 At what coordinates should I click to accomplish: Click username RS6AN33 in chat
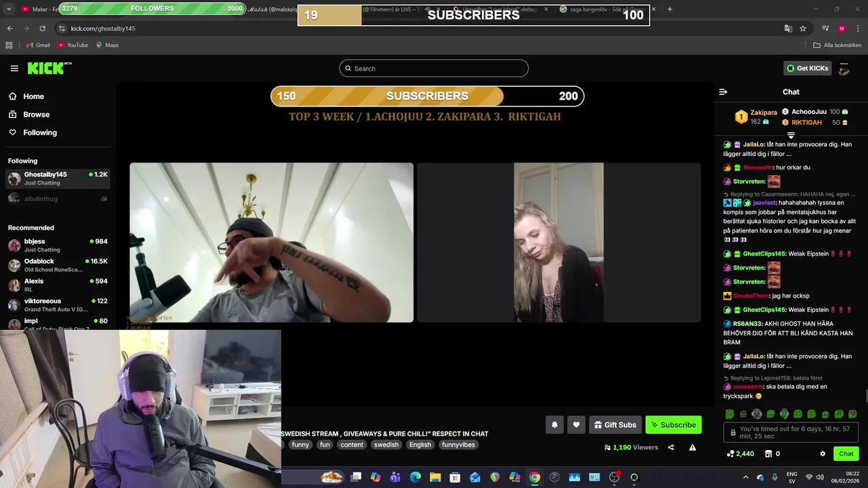point(747,324)
